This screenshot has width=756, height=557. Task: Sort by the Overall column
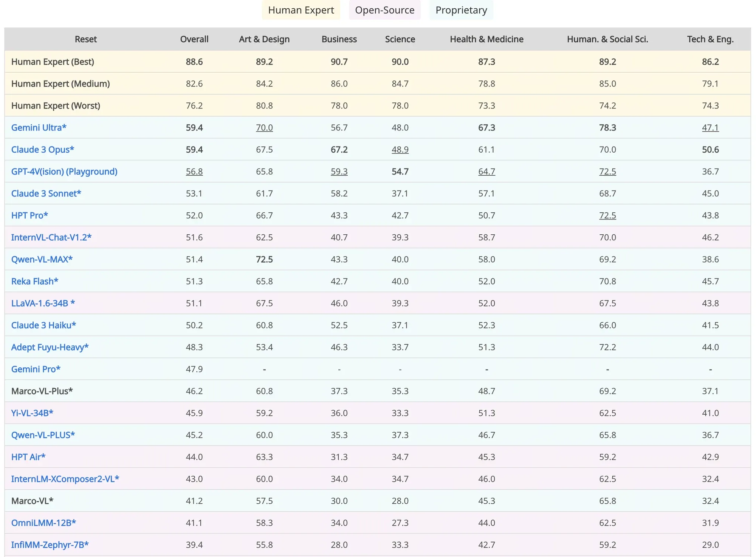click(x=194, y=39)
